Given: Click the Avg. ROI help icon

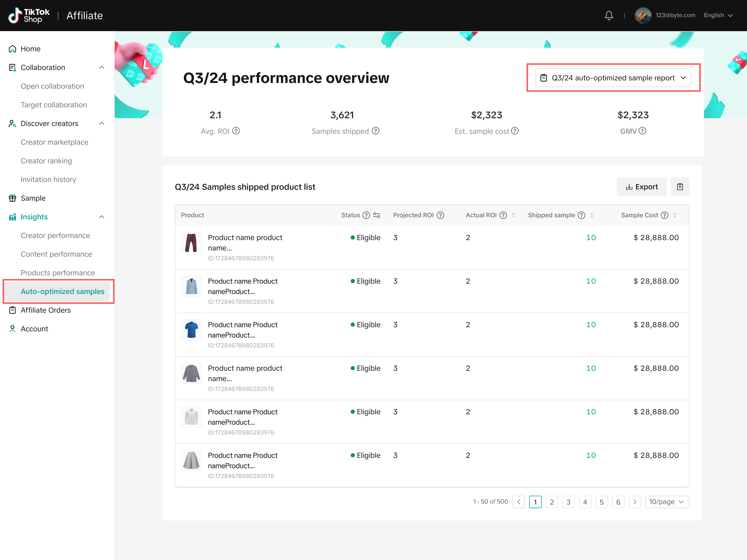Looking at the screenshot, I should pos(236,131).
